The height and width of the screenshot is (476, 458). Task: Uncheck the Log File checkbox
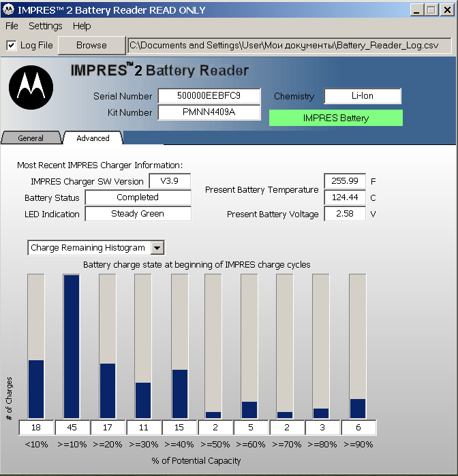[x=11, y=46]
